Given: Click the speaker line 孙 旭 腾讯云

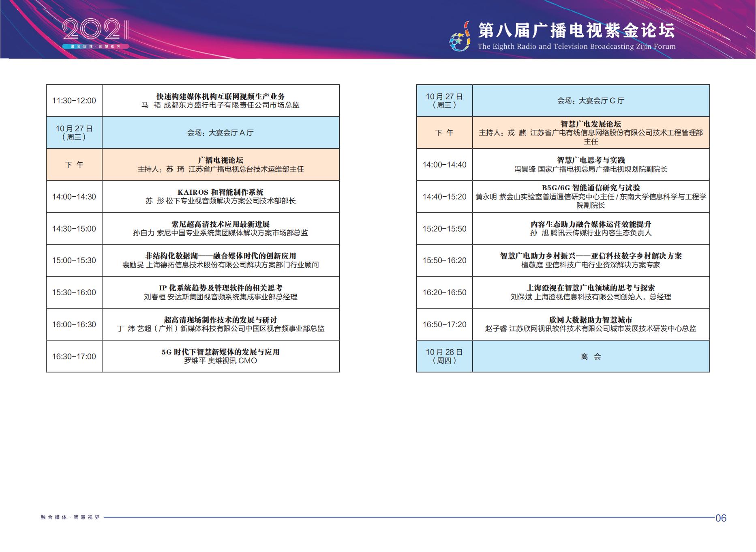Looking at the screenshot, I should [591, 233].
